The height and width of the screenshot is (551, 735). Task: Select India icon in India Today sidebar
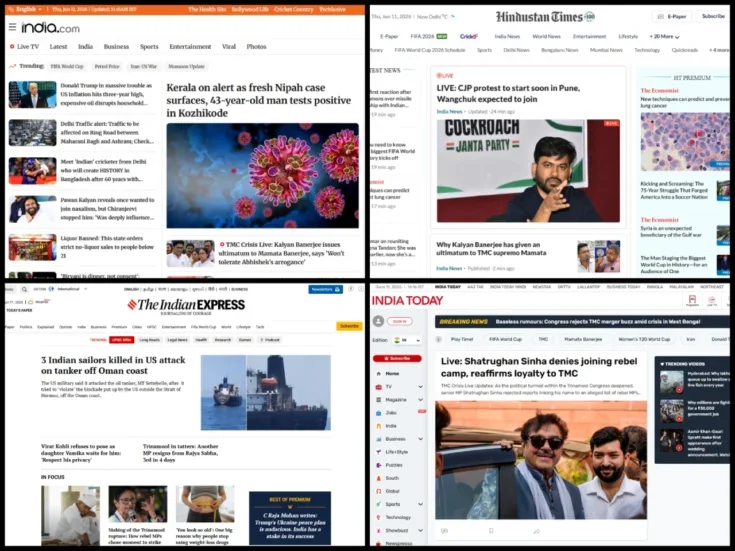(379, 426)
